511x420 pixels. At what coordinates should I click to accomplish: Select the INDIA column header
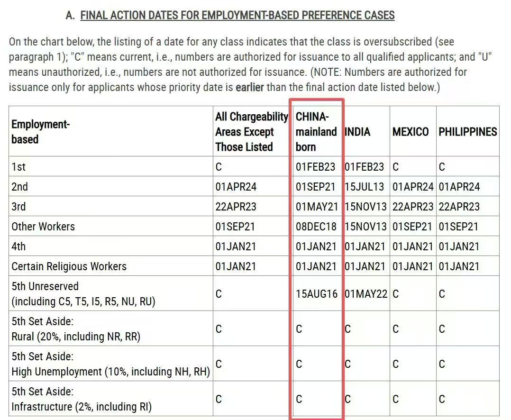pos(357,132)
